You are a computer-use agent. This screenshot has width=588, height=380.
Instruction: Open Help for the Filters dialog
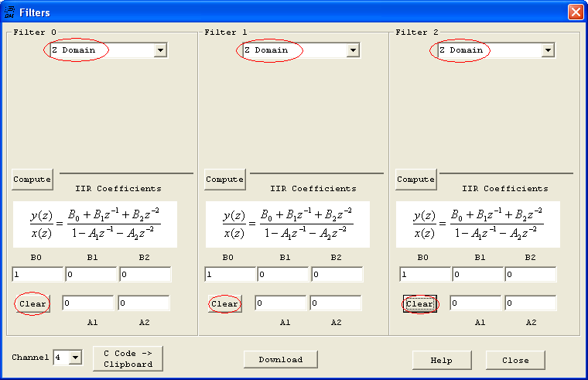442,360
